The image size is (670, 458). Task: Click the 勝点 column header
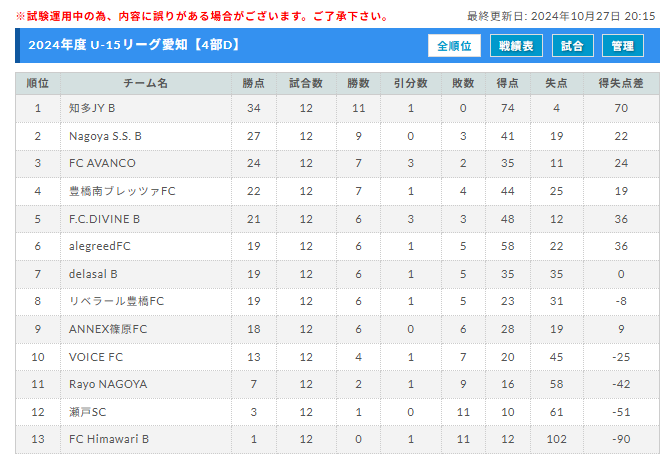pos(254,83)
